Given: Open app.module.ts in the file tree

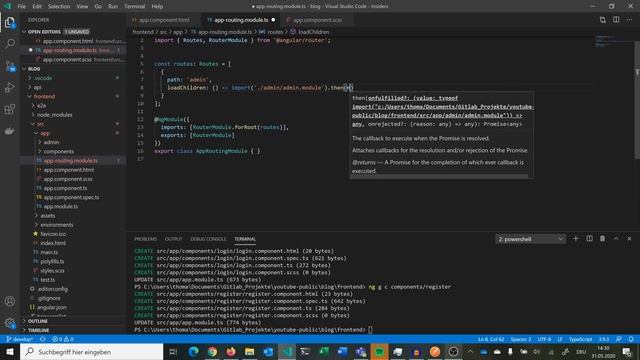Looking at the screenshot, I should [61, 206].
